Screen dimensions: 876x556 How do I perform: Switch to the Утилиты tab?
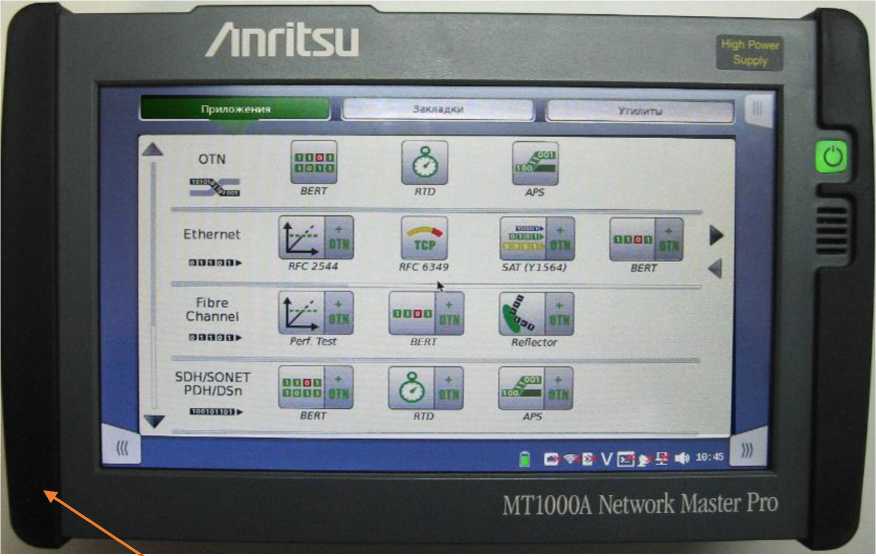coord(640,110)
